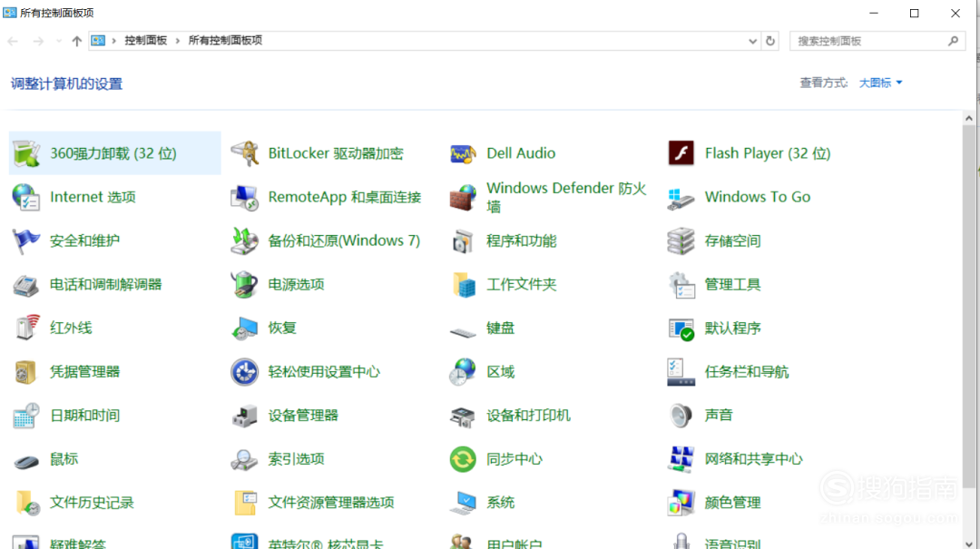Open the 360强力卸载 (32 位) item icon
Viewport: 980px width, 549px height.
(26, 154)
